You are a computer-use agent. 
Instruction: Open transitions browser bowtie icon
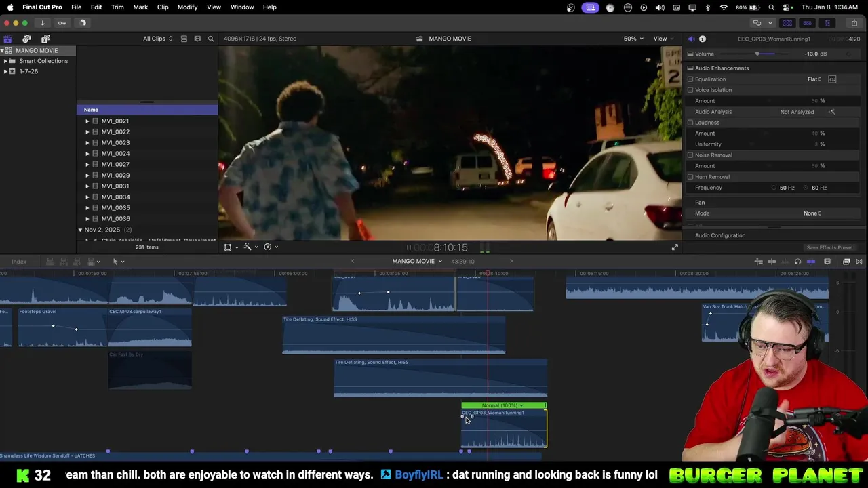click(x=859, y=262)
